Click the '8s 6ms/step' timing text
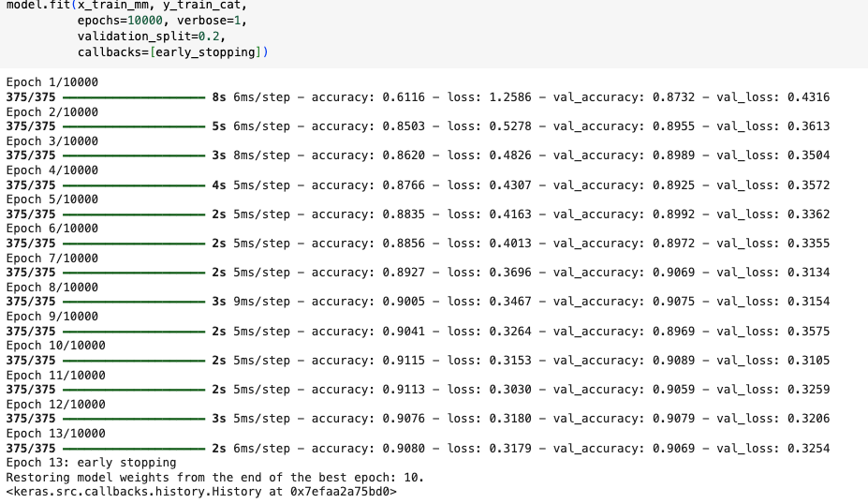 [x=251, y=97]
